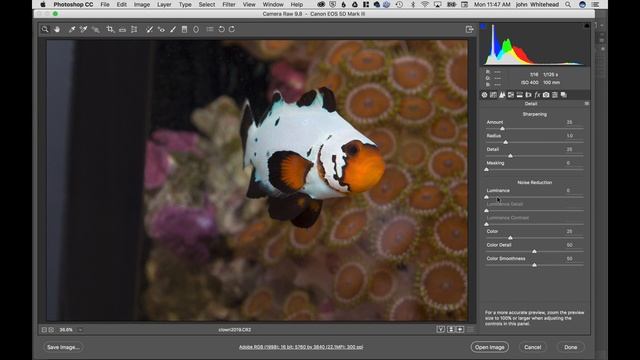The height and width of the screenshot is (360, 640).
Task: Click the Wi-Fi status icon in menu bar
Action: [x=424, y=4]
